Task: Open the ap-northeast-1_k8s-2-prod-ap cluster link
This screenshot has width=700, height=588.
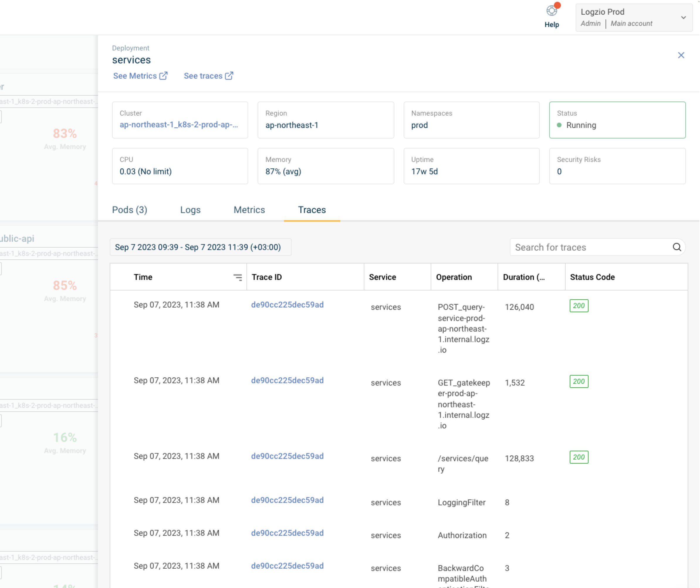Action: click(180, 125)
